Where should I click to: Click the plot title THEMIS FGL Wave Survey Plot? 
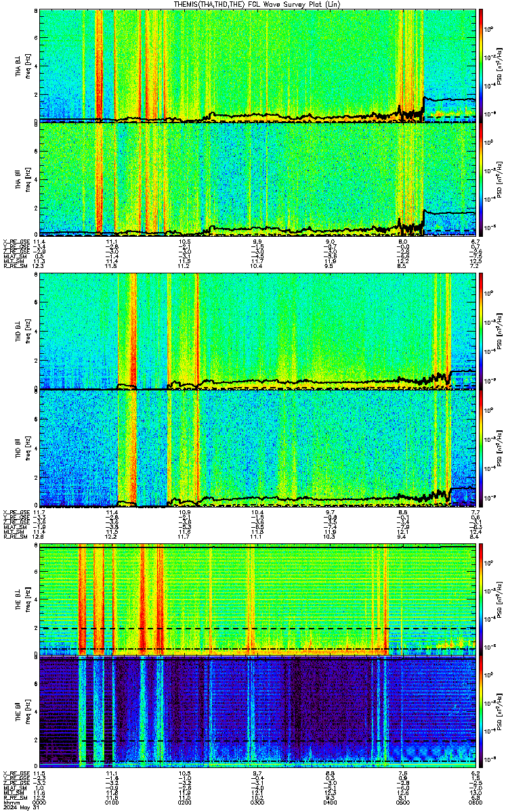click(257, 4)
